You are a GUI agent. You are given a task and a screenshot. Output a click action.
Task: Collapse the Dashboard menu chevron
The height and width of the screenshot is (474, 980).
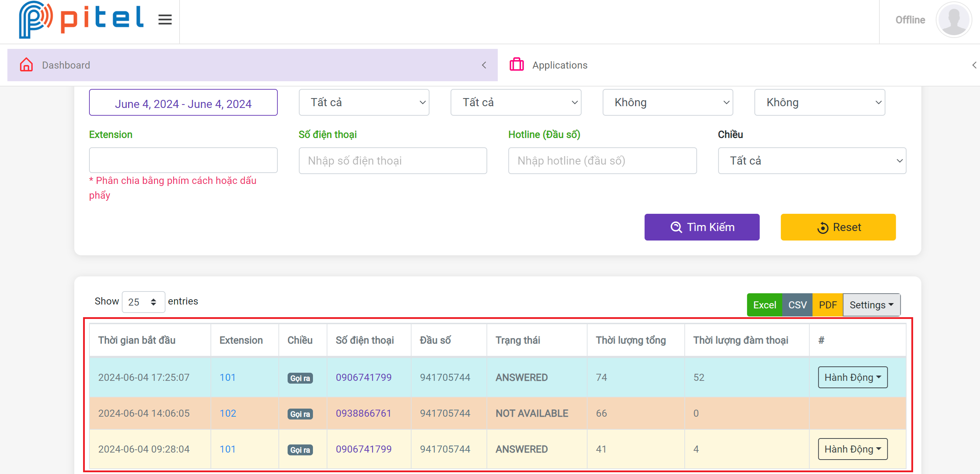tap(484, 65)
